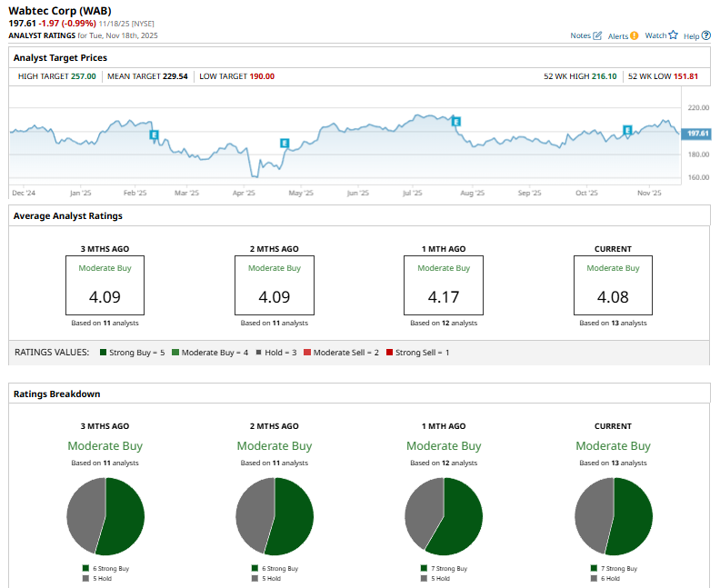Image resolution: width=720 pixels, height=588 pixels.
Task: Open the Help question mark icon
Action: click(706, 35)
